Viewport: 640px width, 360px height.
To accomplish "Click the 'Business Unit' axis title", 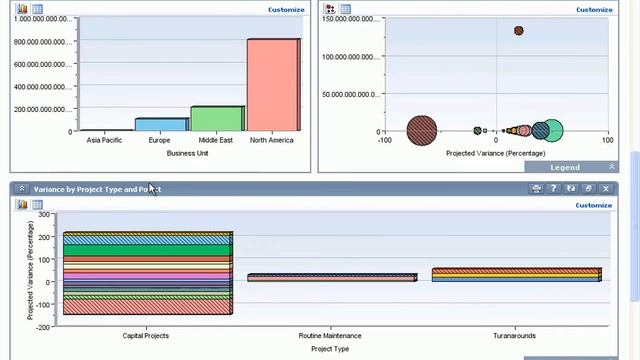I will coord(187,153).
